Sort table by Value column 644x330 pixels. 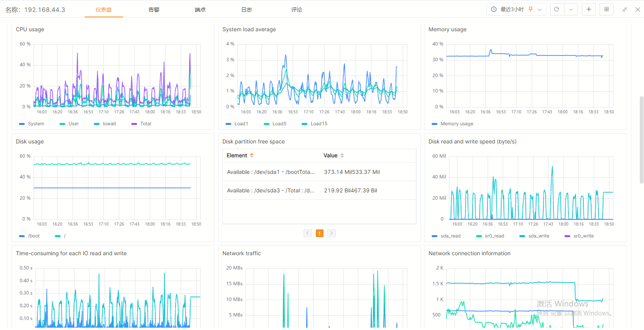point(342,155)
